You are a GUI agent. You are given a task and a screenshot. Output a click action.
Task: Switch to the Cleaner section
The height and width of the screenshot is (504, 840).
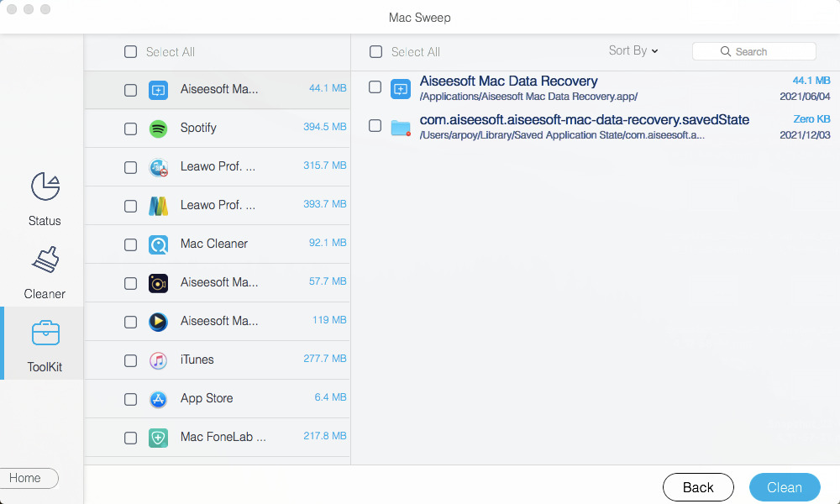pos(45,273)
